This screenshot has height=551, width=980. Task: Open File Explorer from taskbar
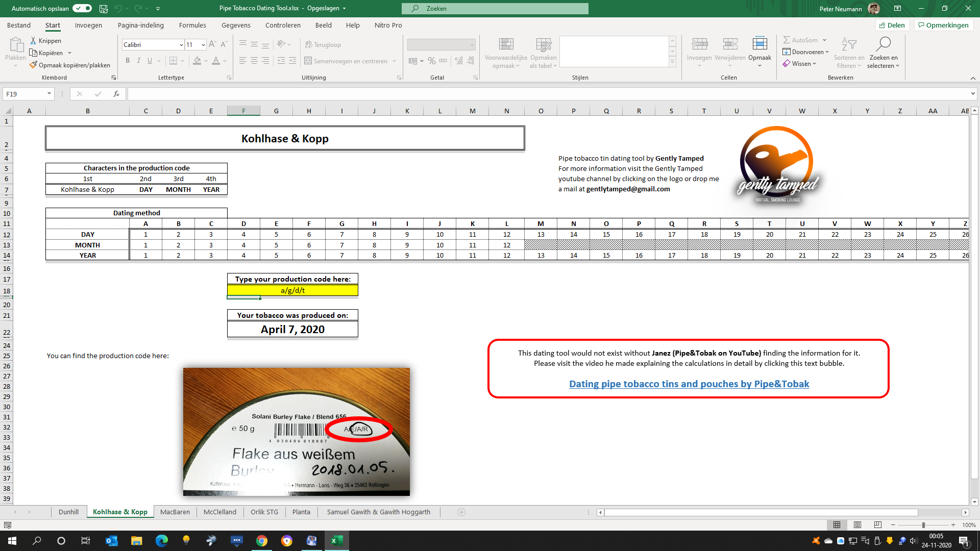click(x=136, y=541)
